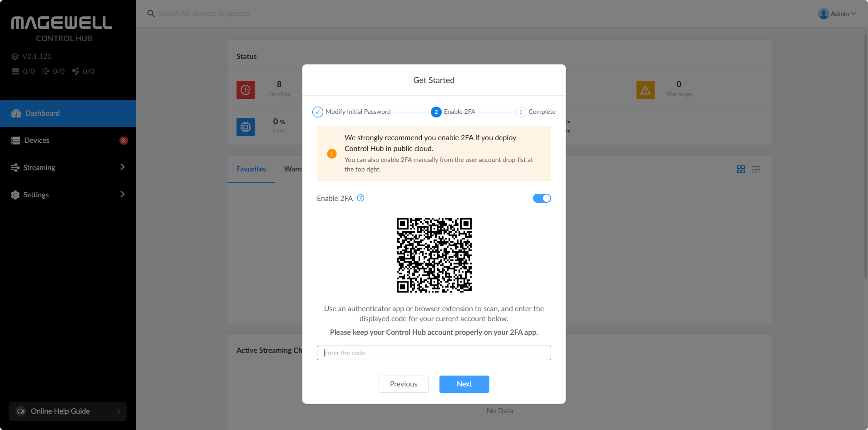
Task: Click the cluster nodes count icon in sidebar header
Action: tap(75, 71)
